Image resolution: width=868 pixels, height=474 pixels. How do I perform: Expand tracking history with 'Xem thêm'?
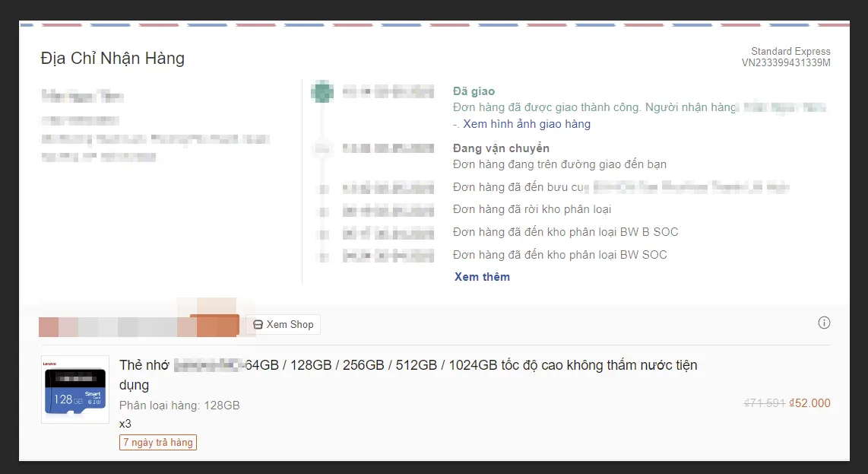(x=482, y=277)
